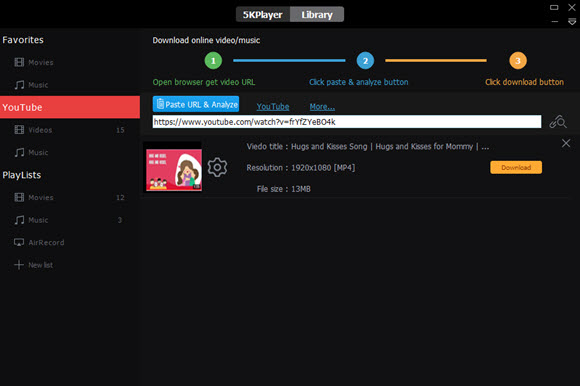Click the music note icon beside PlayLists Music
This screenshot has width=580, height=386.
coord(19,220)
